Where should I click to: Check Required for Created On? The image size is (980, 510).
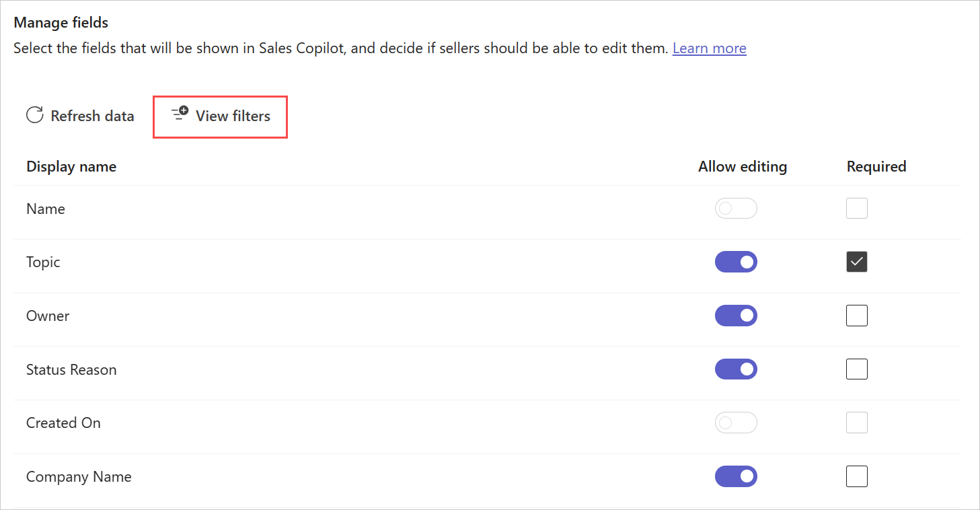[x=857, y=423]
